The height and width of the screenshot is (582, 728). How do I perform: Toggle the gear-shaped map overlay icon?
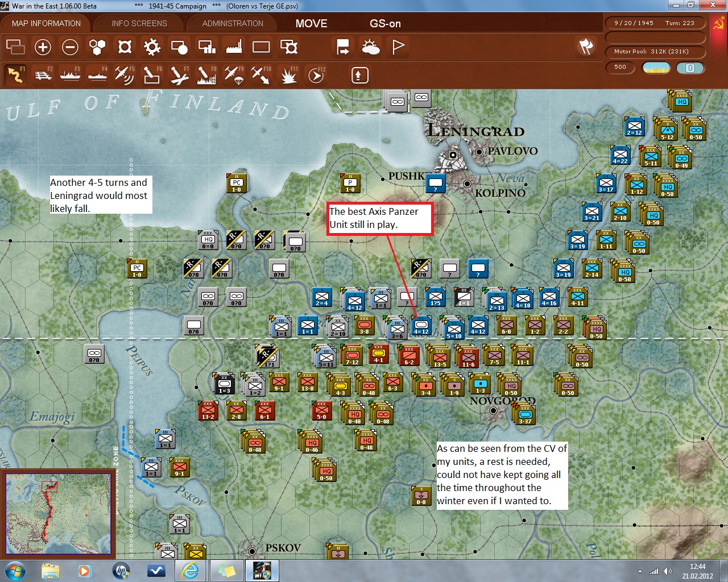click(x=152, y=47)
